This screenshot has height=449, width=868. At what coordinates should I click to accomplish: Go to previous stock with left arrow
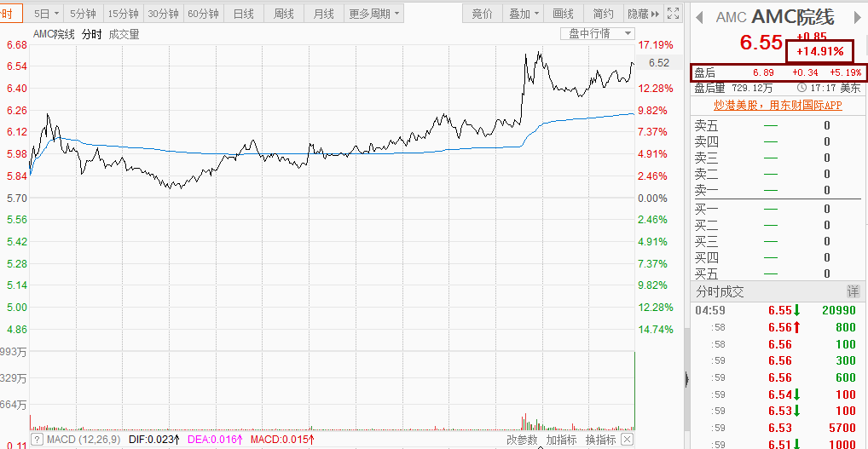(698, 18)
